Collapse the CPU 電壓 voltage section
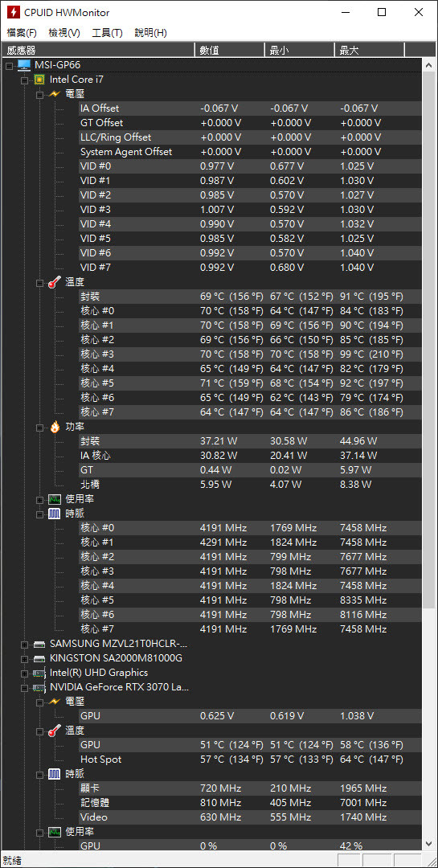Viewport: 438px width, 868px height. pos(39,95)
